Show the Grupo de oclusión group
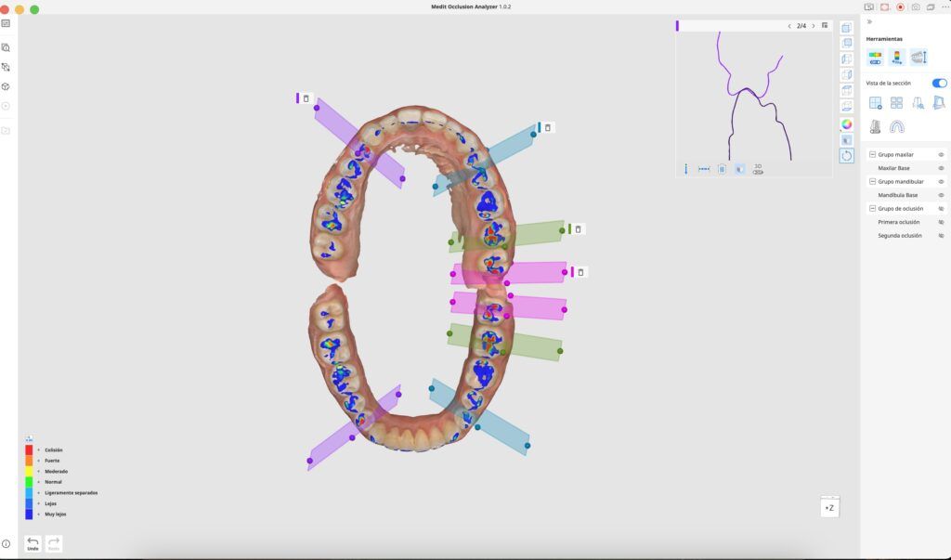This screenshot has width=951, height=560. (x=942, y=209)
